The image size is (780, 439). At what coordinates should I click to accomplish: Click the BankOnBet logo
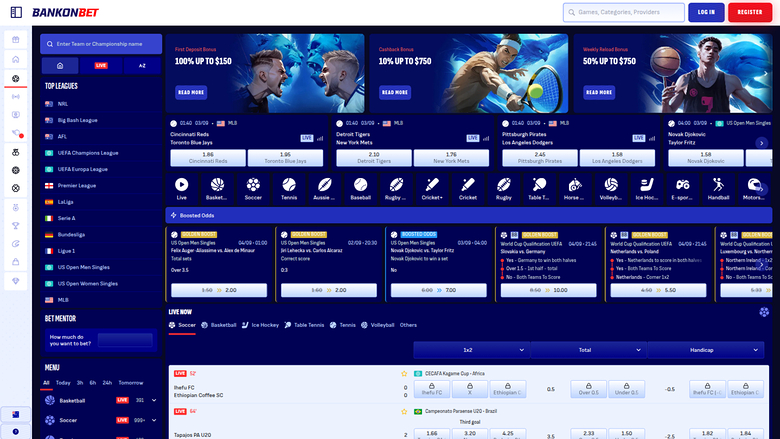point(65,12)
